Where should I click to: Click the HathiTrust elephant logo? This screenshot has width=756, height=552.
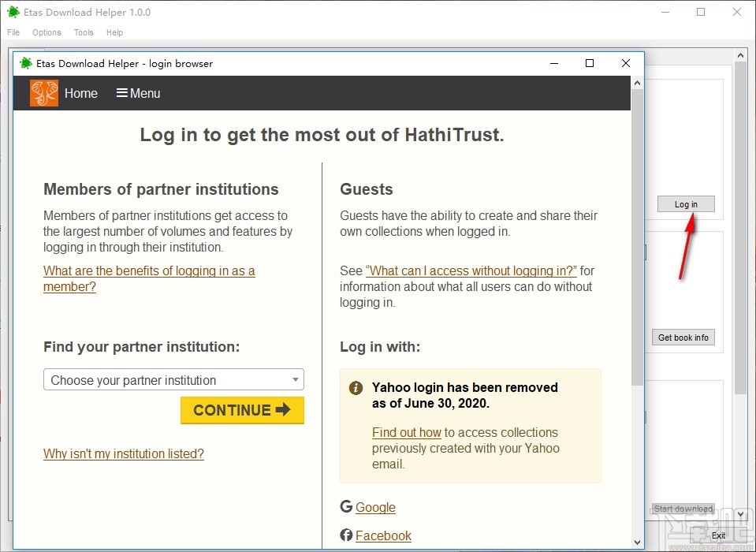[44, 93]
